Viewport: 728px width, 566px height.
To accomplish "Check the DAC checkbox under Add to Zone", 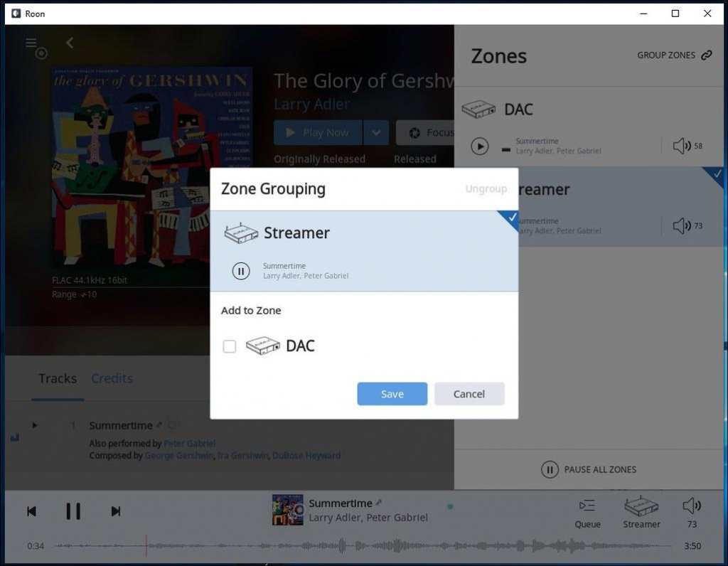I will point(230,346).
